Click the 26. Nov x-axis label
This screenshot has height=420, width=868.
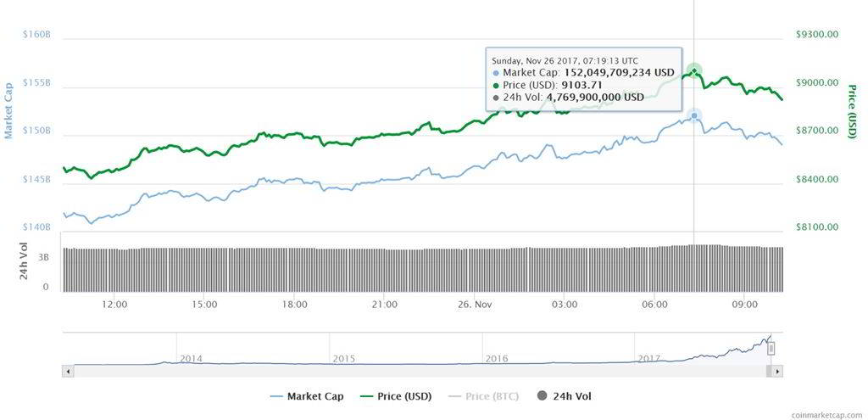pos(475,305)
